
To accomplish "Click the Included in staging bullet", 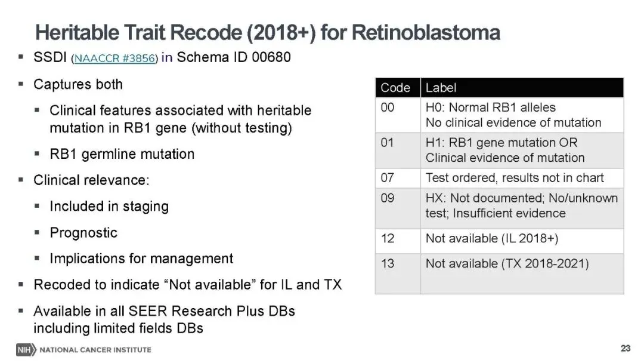I will click(x=109, y=207).
